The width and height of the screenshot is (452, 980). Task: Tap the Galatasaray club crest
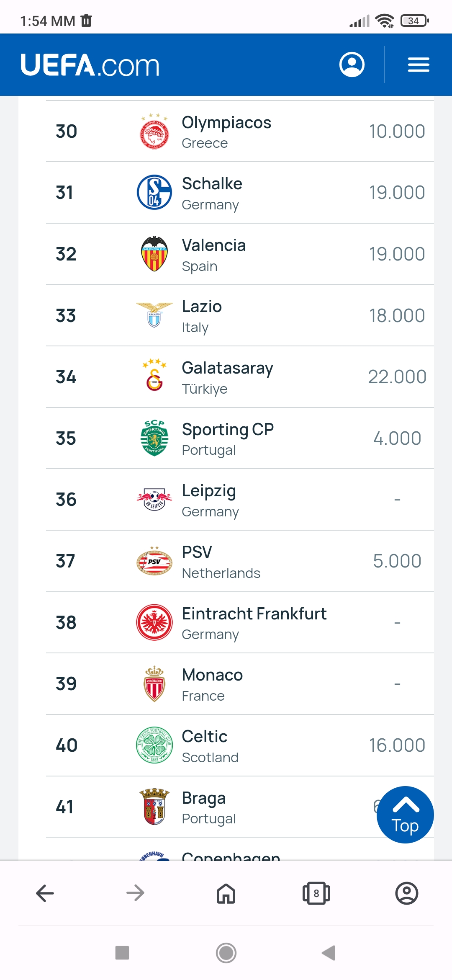click(154, 375)
